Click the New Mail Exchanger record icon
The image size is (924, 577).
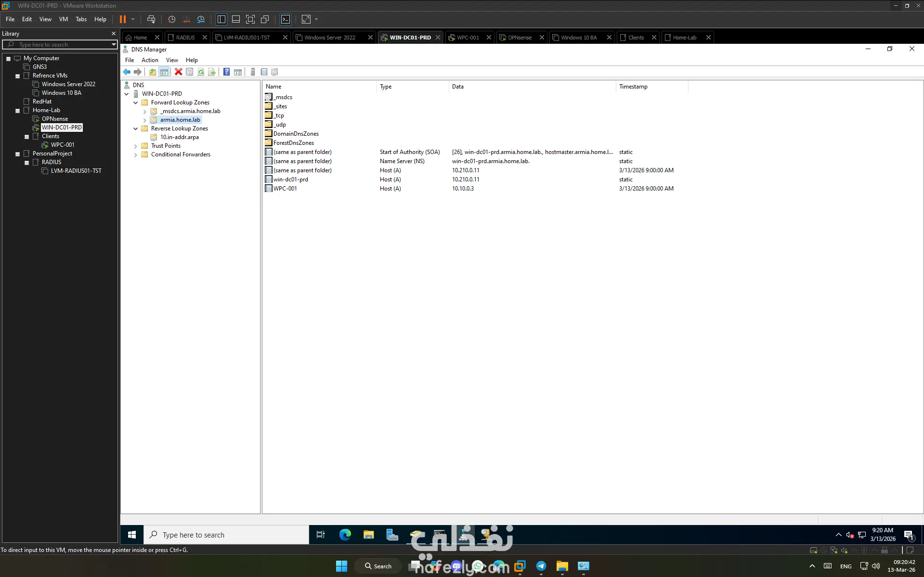[275, 72]
